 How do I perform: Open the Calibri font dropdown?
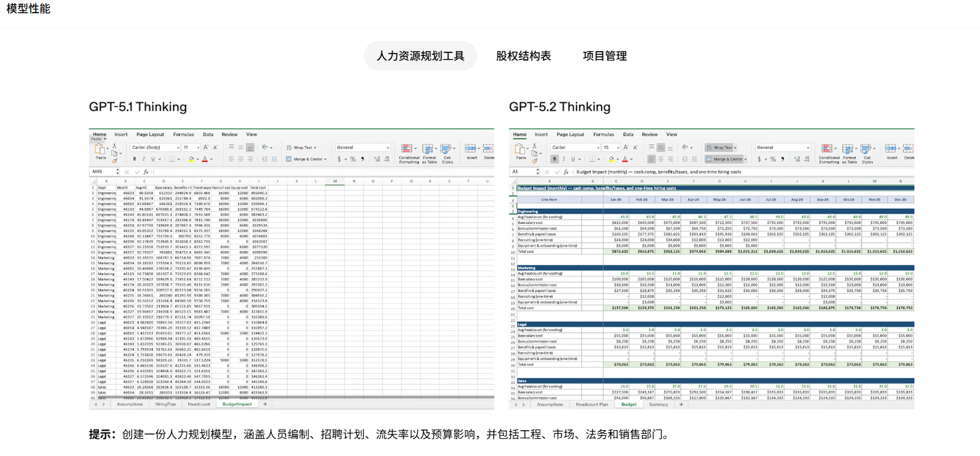575,147
